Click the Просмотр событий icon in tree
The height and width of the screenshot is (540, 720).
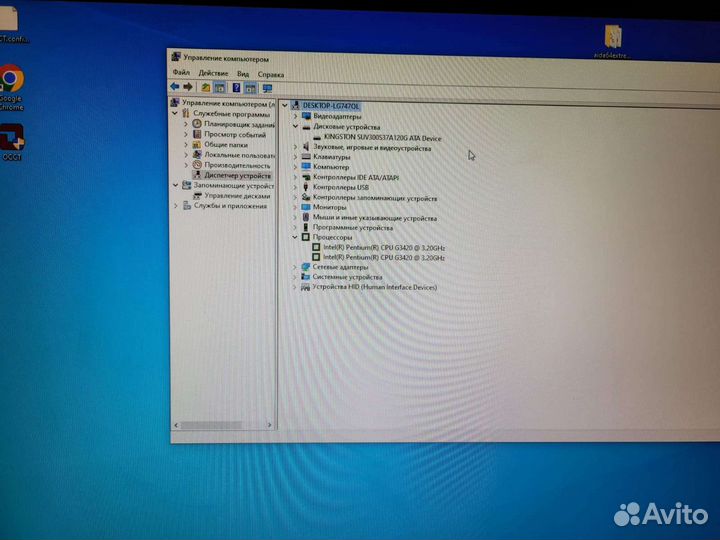[x=197, y=134]
